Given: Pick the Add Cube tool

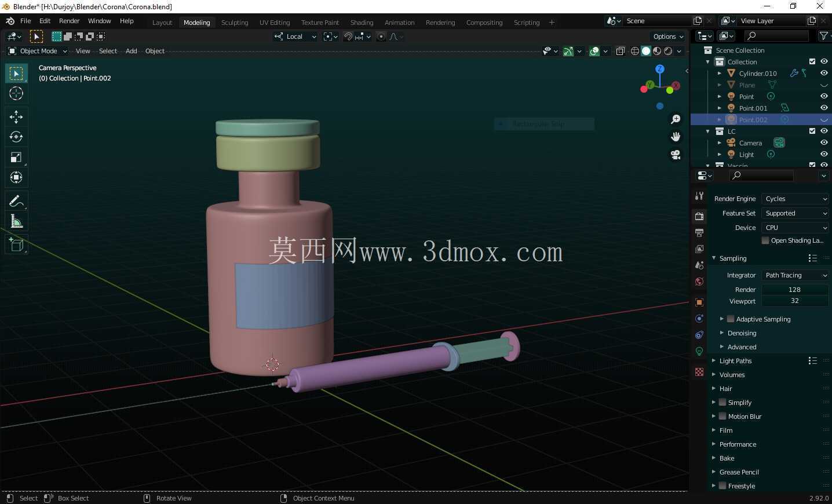Looking at the screenshot, I should [16, 244].
